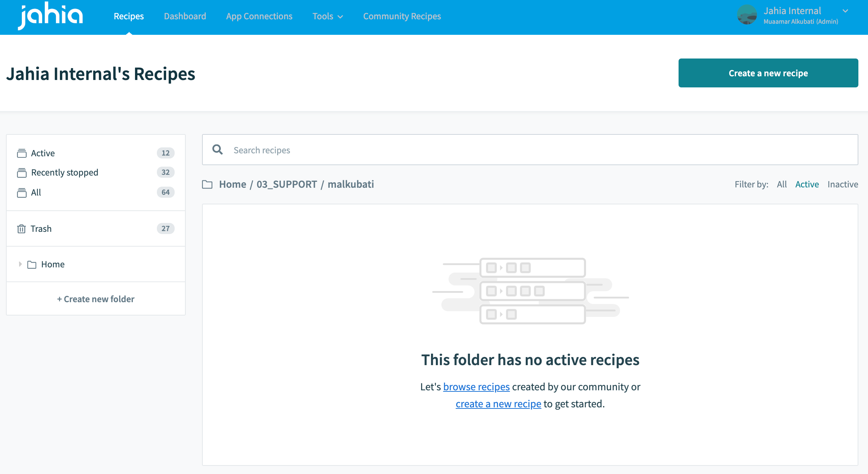
Task: Click Home in the breadcrumb
Action: point(233,184)
